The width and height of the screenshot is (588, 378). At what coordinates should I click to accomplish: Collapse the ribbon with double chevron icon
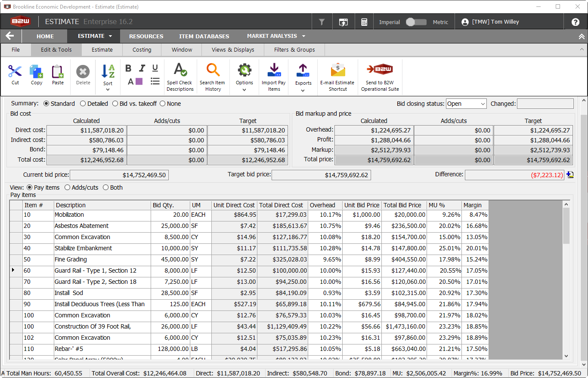(581, 36)
